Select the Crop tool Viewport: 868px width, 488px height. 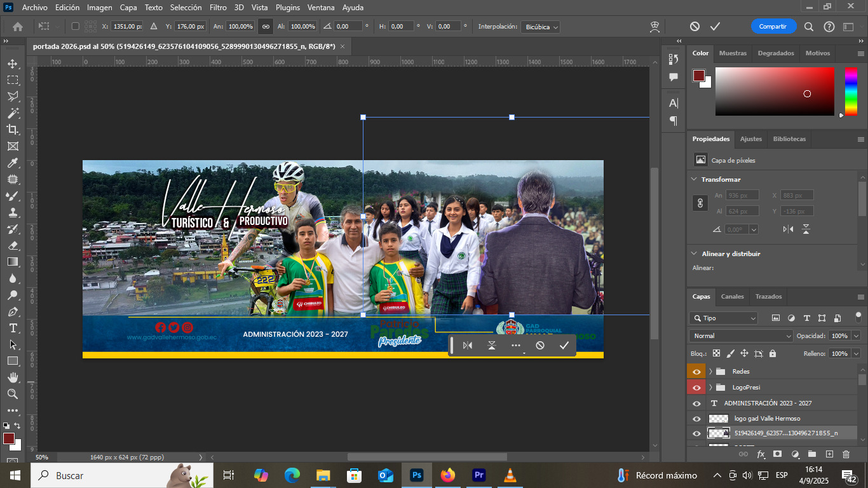13,130
